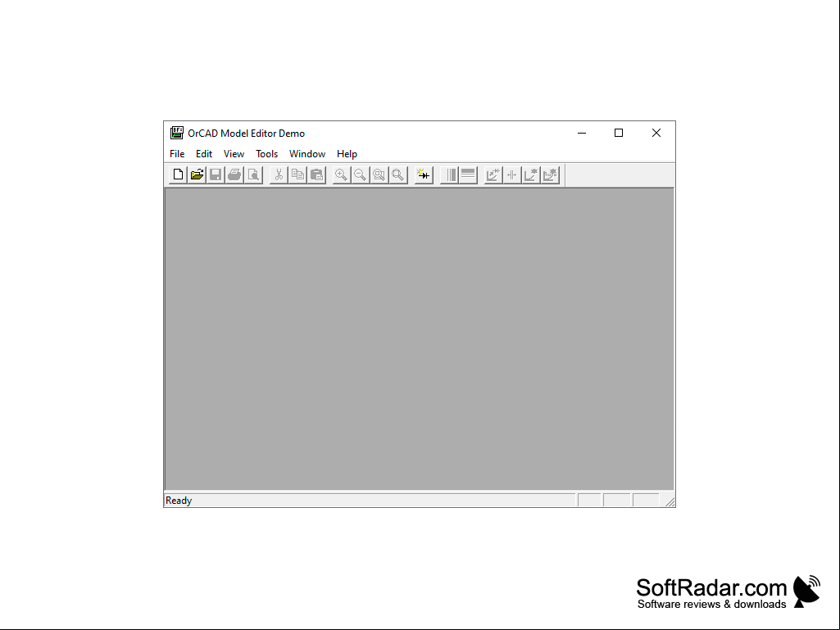Viewport: 840px width, 630px height.
Task: Minimize the OrCAD Model Editor window
Action: 582,133
